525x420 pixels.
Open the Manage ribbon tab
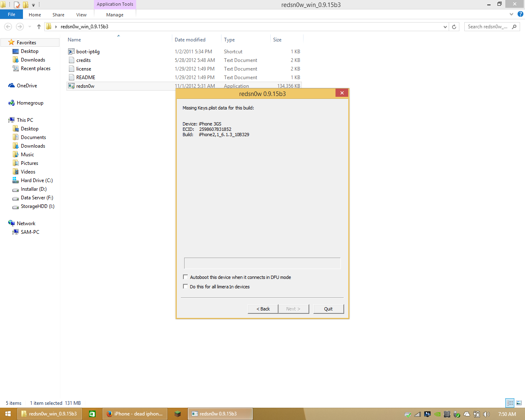pyautogui.click(x=115, y=15)
